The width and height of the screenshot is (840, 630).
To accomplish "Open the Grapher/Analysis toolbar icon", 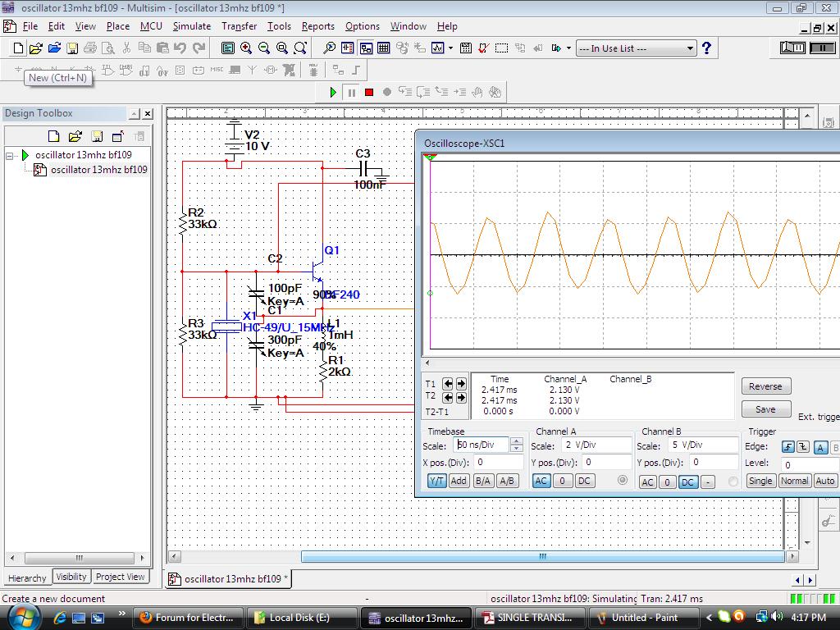I will (x=438, y=48).
